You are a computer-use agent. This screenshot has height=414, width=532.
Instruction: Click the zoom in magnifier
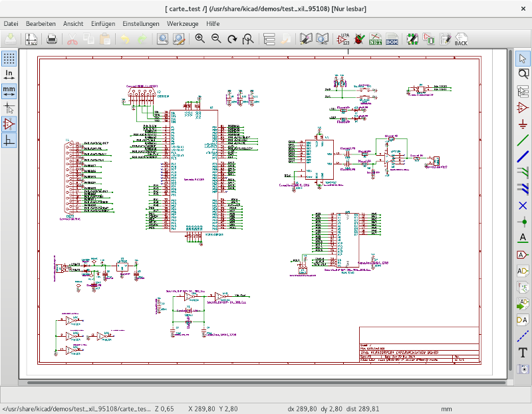pos(199,39)
